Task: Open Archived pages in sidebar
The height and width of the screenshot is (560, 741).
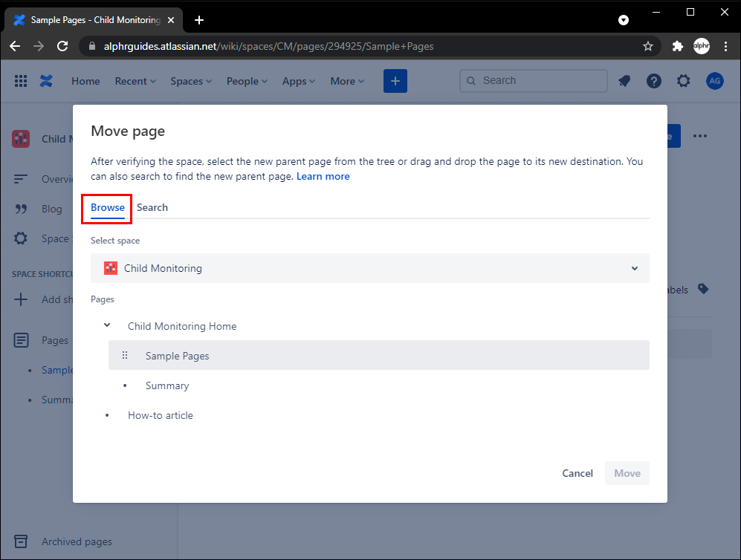Action: tap(77, 541)
